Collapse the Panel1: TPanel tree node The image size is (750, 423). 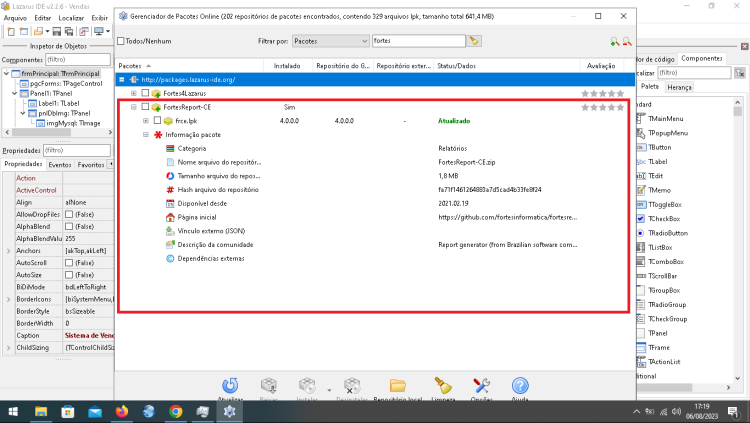point(15,93)
